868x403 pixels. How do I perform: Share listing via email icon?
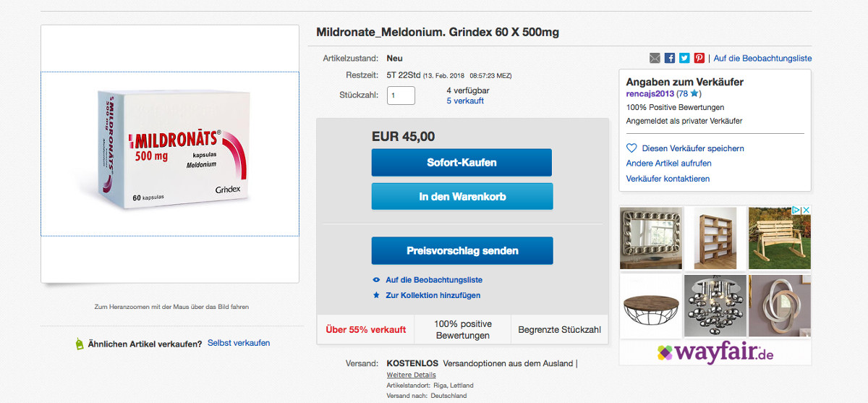[x=655, y=59]
